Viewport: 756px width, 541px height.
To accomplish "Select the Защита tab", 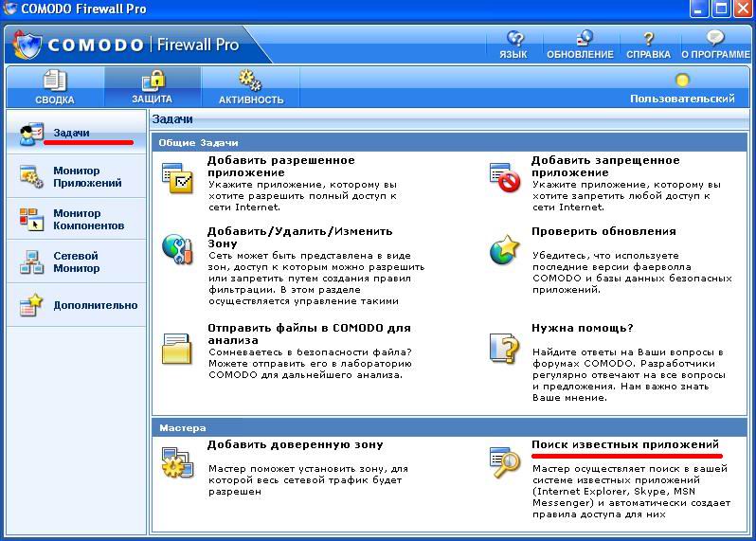I will coord(153,87).
